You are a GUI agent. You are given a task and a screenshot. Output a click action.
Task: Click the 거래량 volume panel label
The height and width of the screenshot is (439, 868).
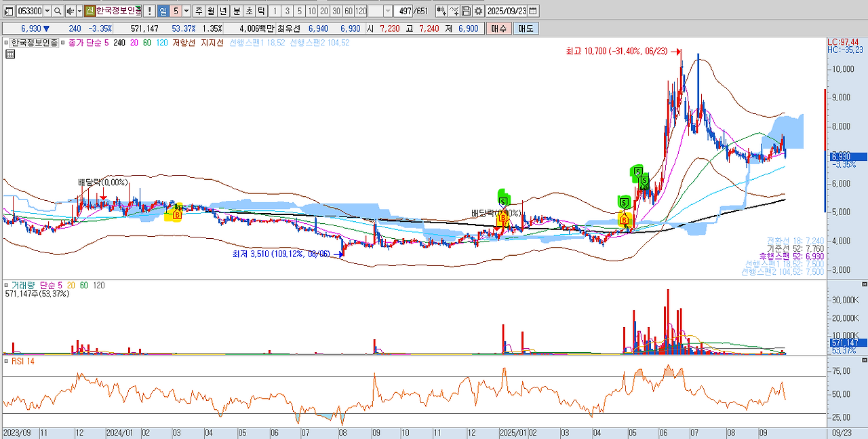click(23, 285)
